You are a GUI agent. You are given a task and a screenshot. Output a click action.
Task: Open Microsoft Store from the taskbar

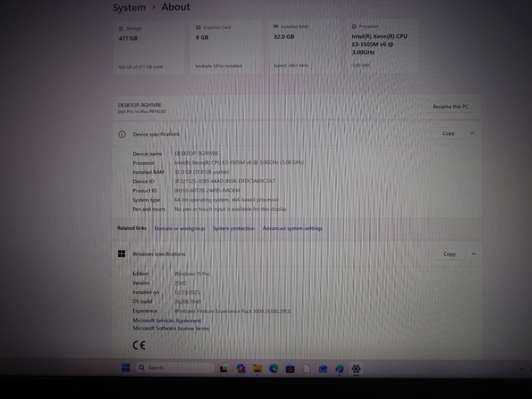[x=290, y=369]
